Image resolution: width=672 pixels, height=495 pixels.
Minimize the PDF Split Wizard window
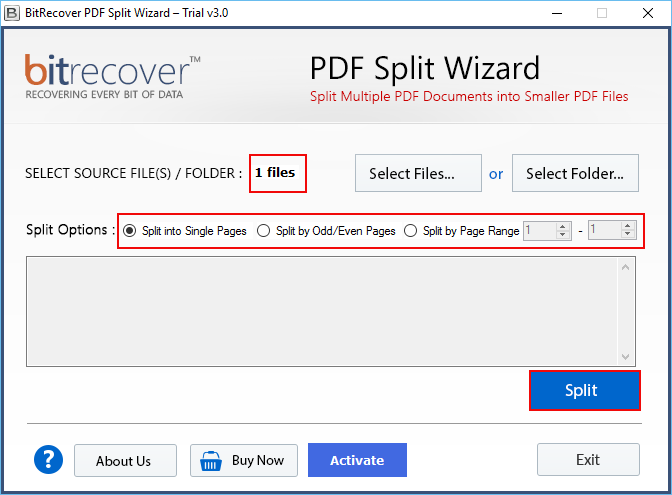(x=557, y=13)
